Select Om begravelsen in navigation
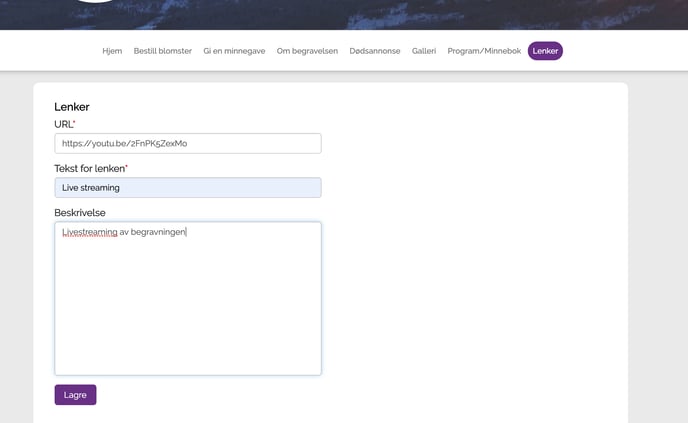The image size is (688, 423). point(307,51)
